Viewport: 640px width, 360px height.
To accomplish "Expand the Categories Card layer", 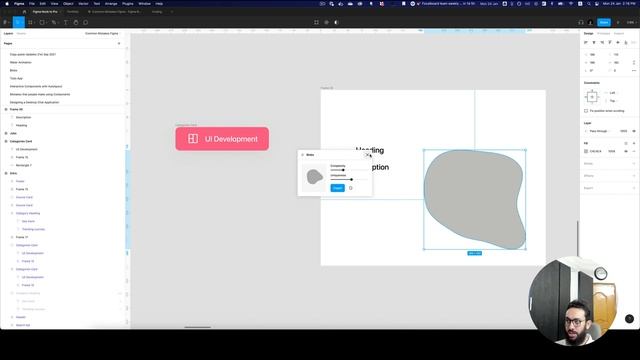I will tap(6, 141).
